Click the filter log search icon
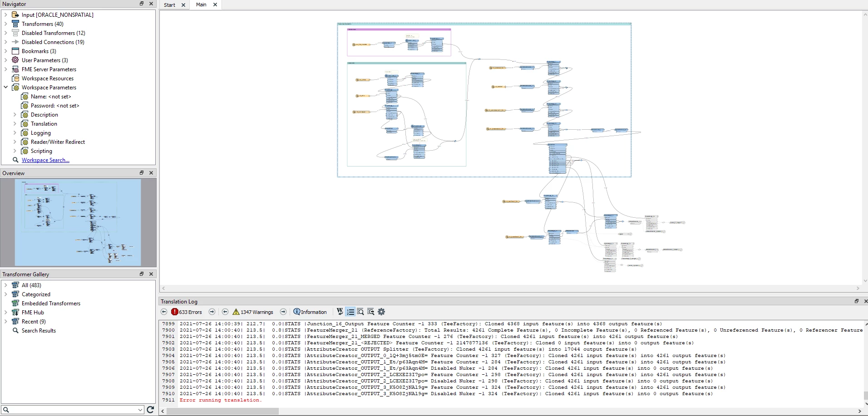This screenshot has width=868, height=416. pos(371,312)
